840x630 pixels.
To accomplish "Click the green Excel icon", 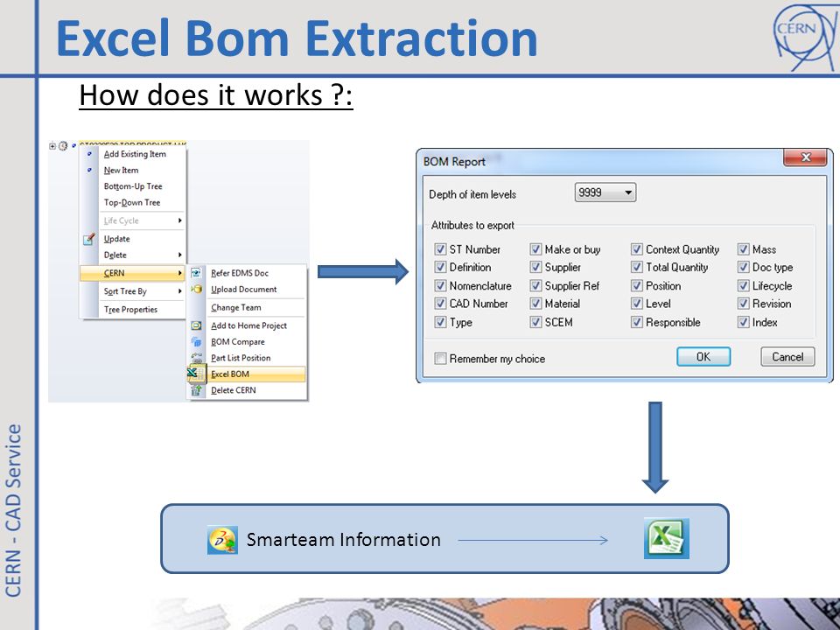I will pyautogui.click(x=667, y=538).
